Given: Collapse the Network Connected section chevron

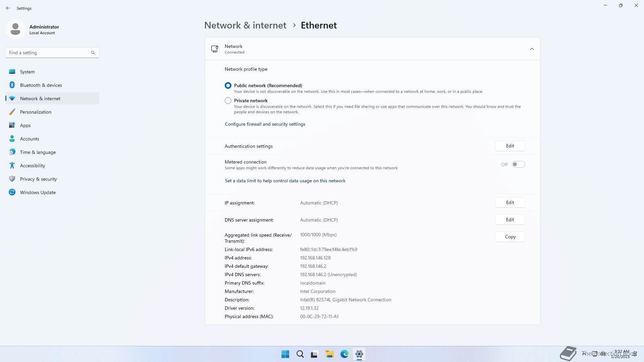Looking at the screenshot, I should click(532, 49).
